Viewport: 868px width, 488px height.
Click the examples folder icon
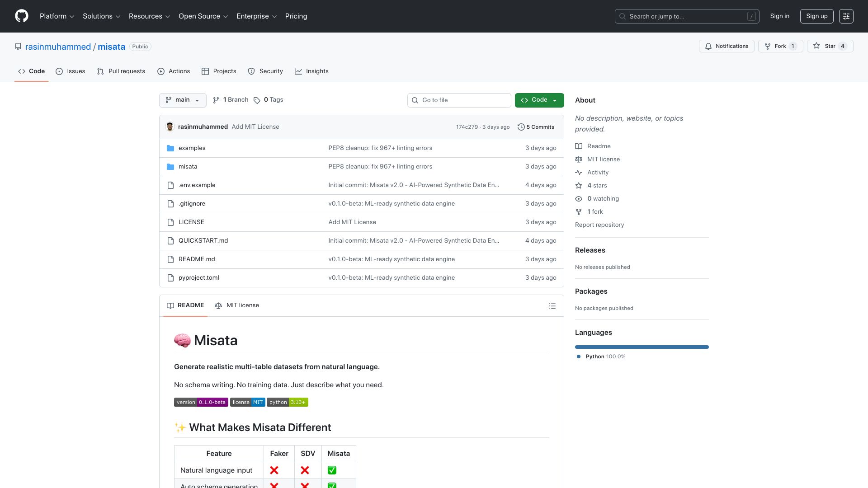[x=170, y=148]
